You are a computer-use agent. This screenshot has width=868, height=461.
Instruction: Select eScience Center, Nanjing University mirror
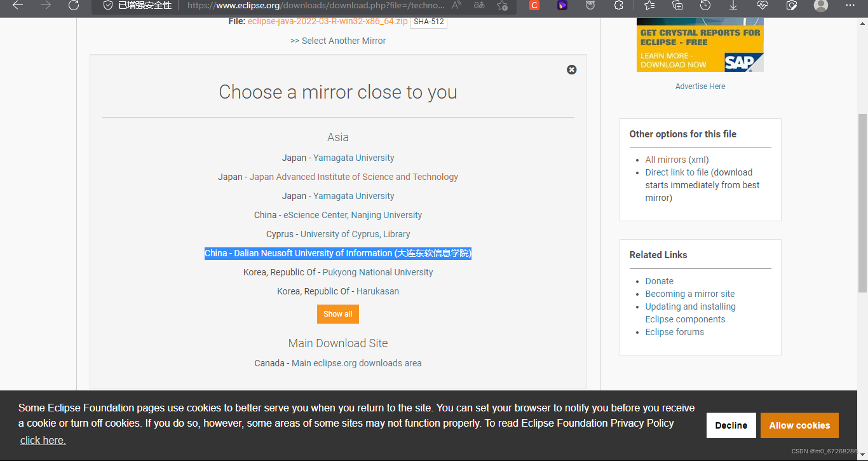353,215
